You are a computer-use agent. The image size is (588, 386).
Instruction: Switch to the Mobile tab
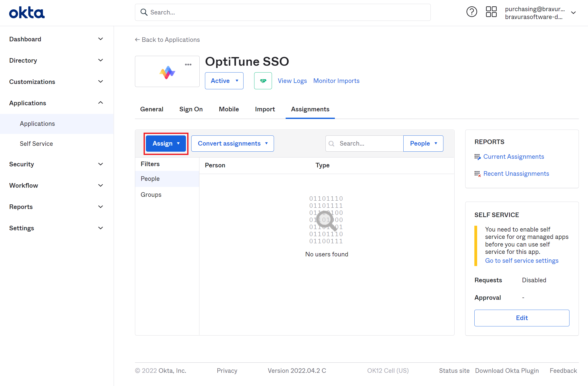[x=229, y=109]
